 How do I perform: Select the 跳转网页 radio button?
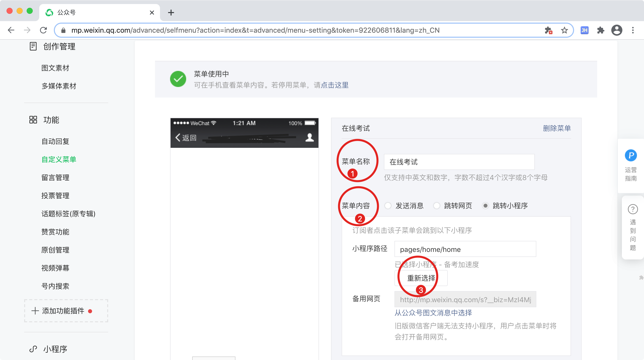(x=436, y=206)
